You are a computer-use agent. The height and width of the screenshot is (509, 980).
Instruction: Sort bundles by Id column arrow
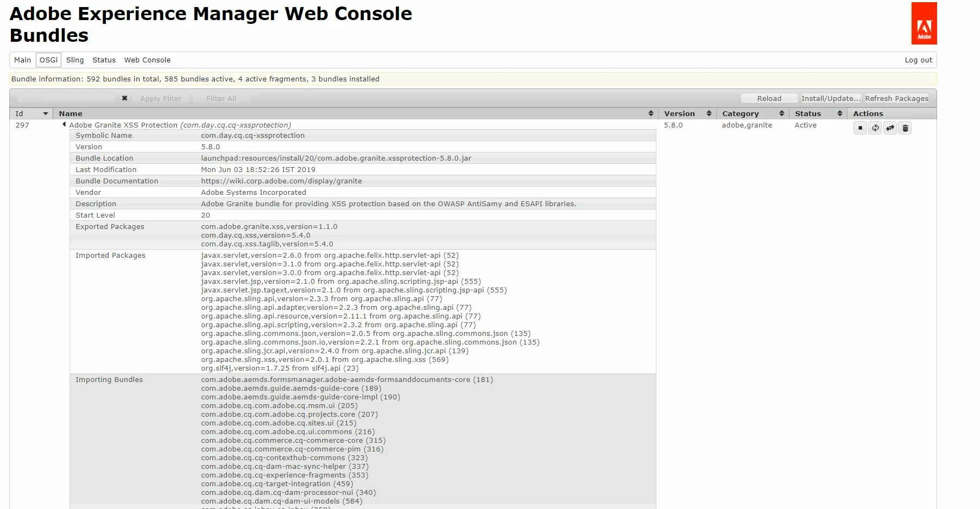pyautogui.click(x=46, y=113)
